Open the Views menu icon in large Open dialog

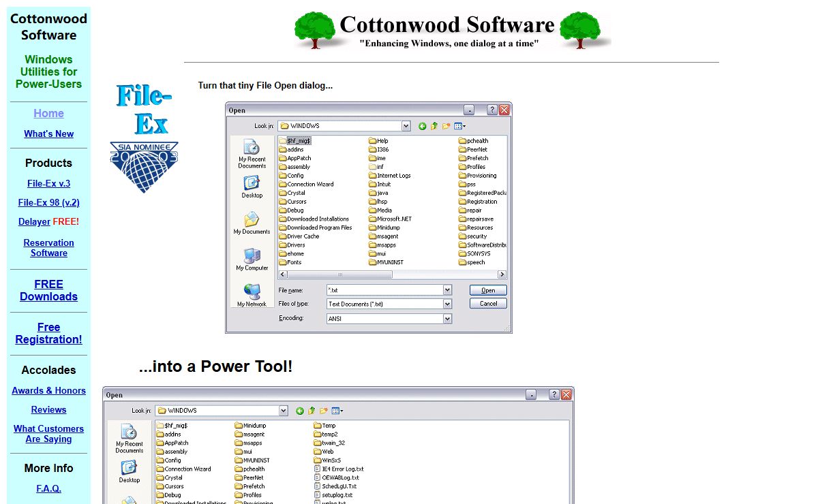(337, 411)
